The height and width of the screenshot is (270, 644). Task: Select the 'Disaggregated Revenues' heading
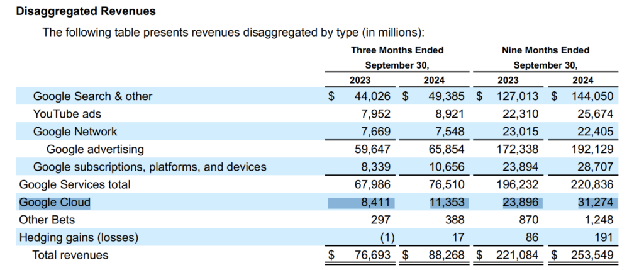click(x=86, y=11)
